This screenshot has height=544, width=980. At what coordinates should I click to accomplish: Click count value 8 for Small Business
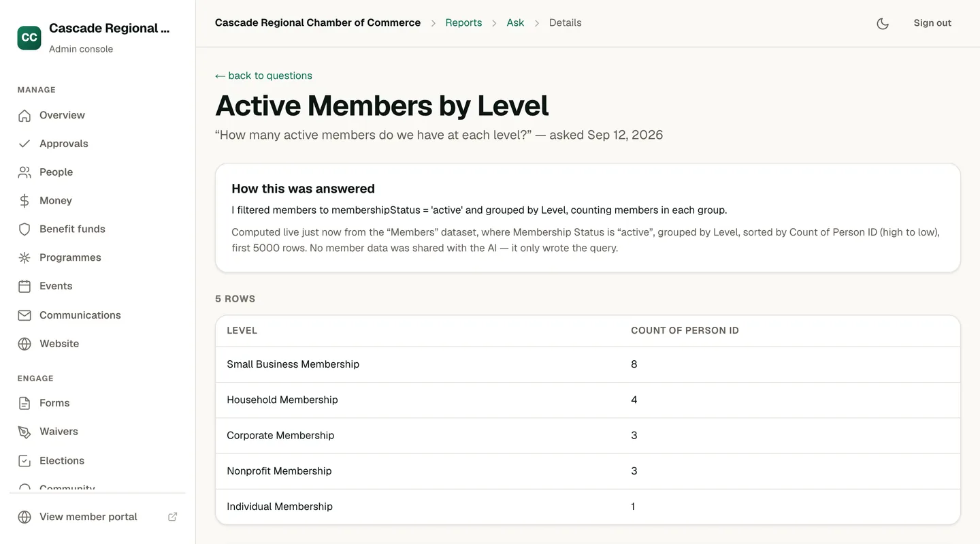634,364
